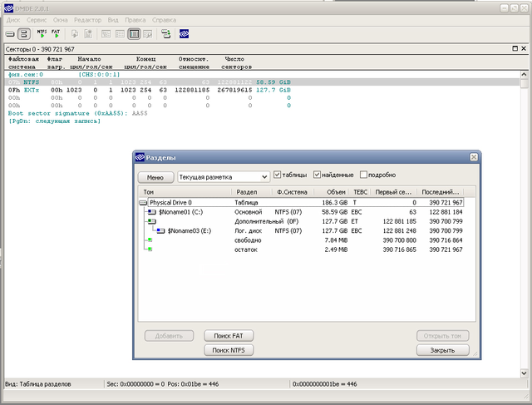
Task: Click the partitions toolbar icon
Action: [25, 34]
